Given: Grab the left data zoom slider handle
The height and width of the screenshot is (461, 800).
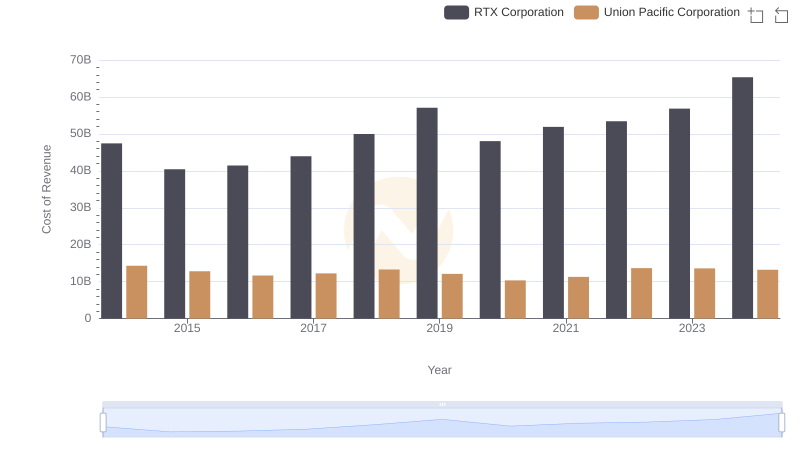Looking at the screenshot, I should tap(103, 423).
